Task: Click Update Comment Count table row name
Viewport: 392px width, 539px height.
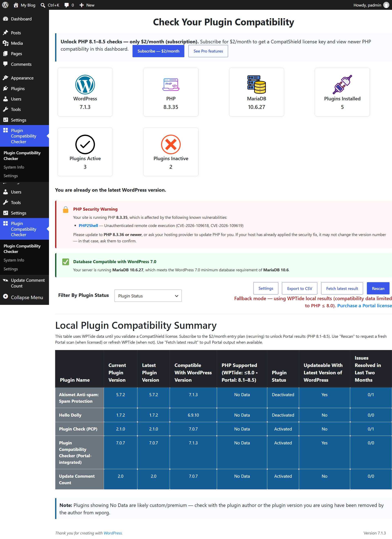Action: point(79,479)
